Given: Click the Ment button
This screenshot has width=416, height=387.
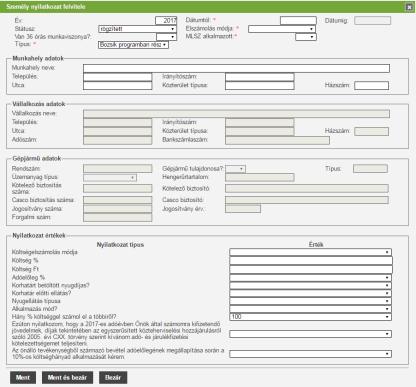Looking at the screenshot, I should click(23, 378).
